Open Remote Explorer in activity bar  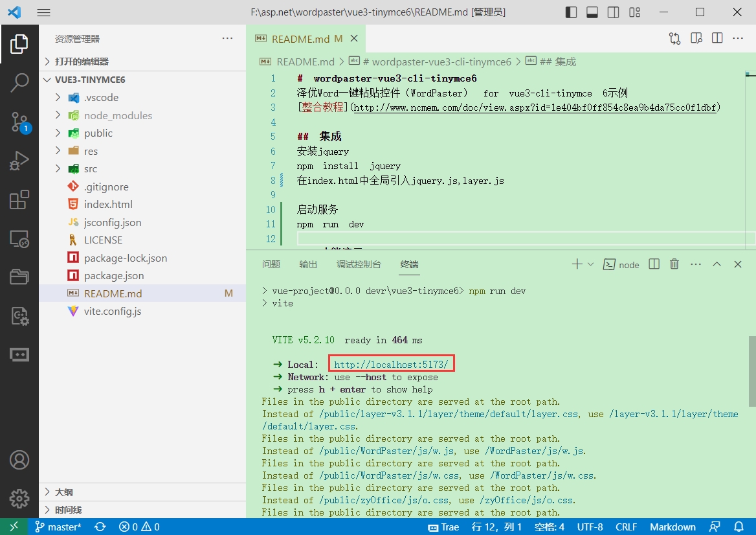(19, 239)
